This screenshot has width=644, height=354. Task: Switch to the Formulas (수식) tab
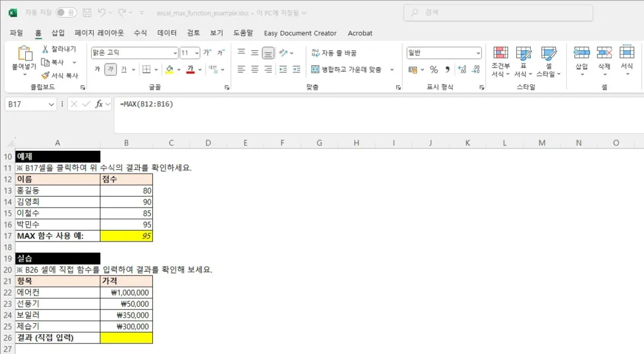140,33
